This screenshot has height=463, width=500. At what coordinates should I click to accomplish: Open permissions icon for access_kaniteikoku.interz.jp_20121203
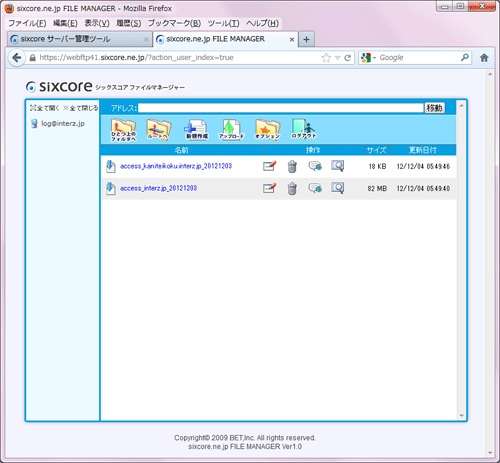tap(315, 166)
